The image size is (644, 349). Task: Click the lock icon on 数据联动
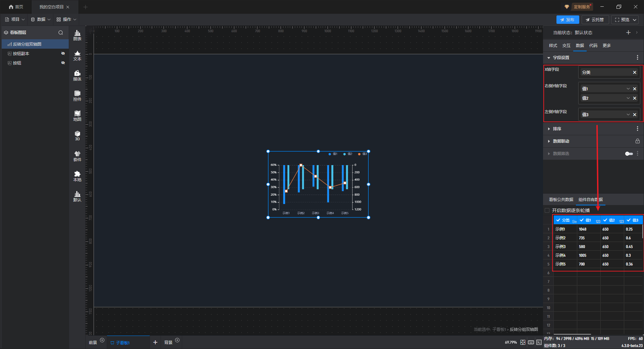(x=637, y=141)
